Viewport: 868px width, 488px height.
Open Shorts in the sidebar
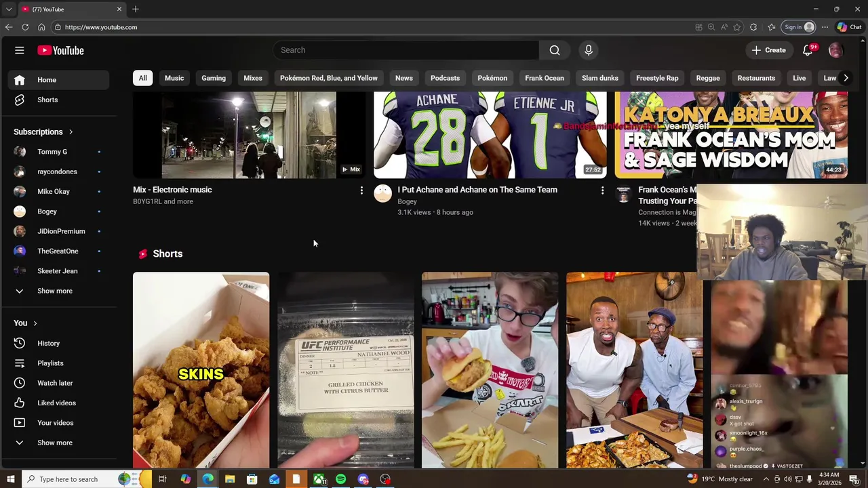point(58,100)
